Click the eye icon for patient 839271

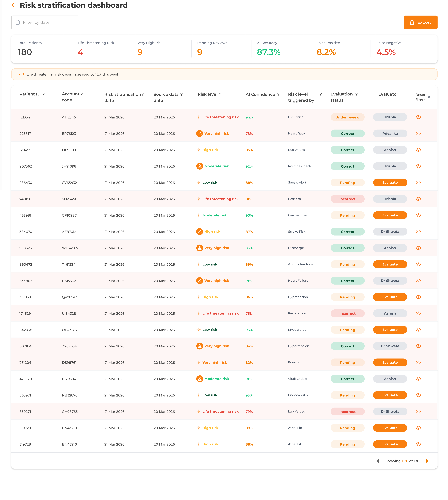pyautogui.click(x=418, y=411)
